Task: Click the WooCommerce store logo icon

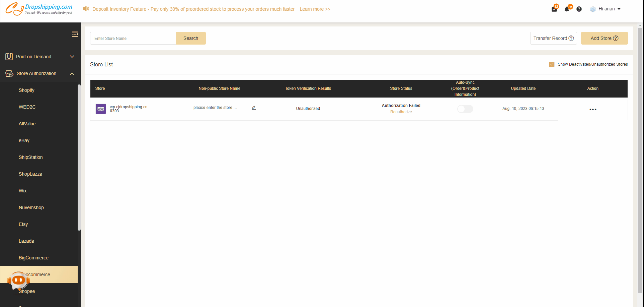Action: (101, 109)
